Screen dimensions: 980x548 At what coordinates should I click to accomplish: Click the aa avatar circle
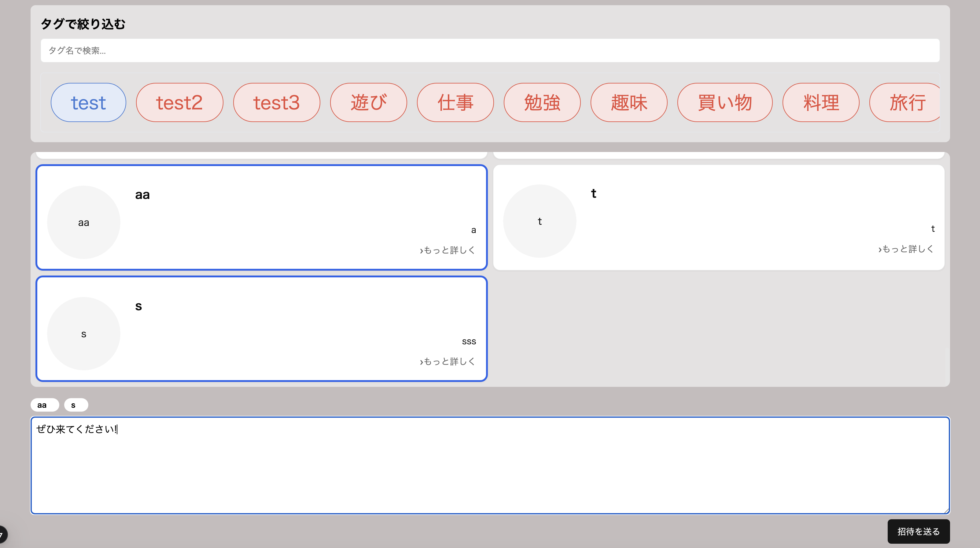pos(84,222)
